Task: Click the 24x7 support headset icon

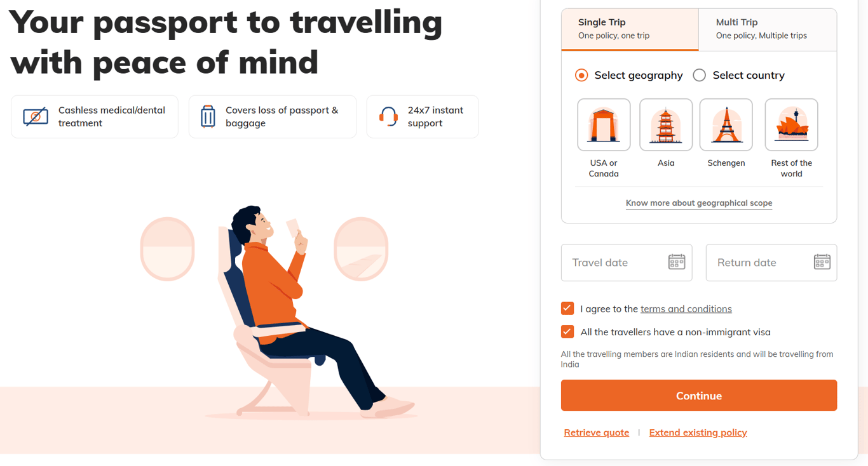Action: pyautogui.click(x=388, y=117)
